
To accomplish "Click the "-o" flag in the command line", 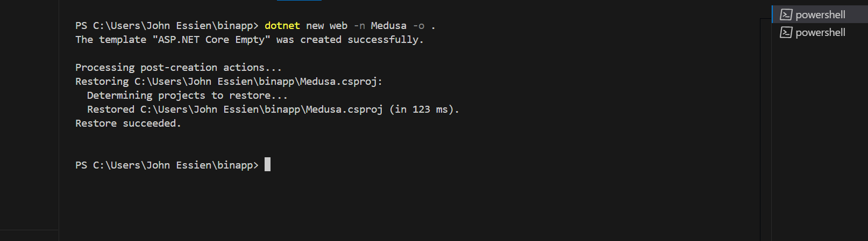I will click(x=418, y=26).
